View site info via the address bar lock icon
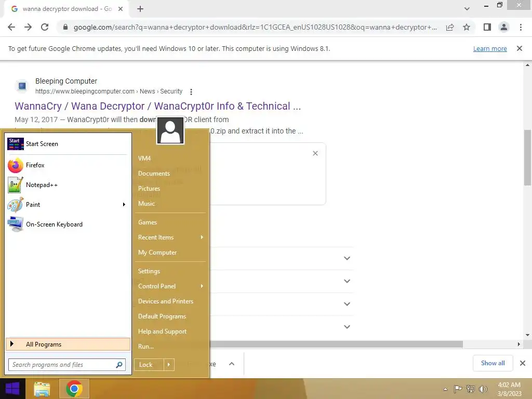The width and height of the screenshot is (532, 399). 65,27
